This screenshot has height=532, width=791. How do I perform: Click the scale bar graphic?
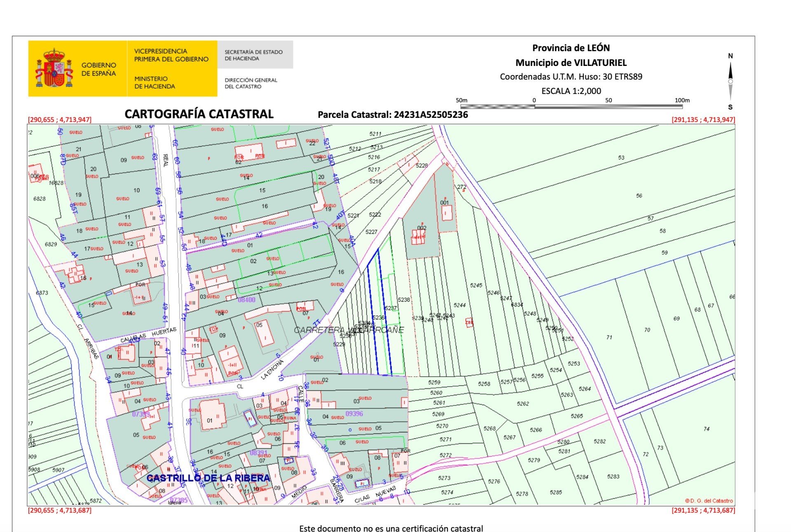point(571,106)
